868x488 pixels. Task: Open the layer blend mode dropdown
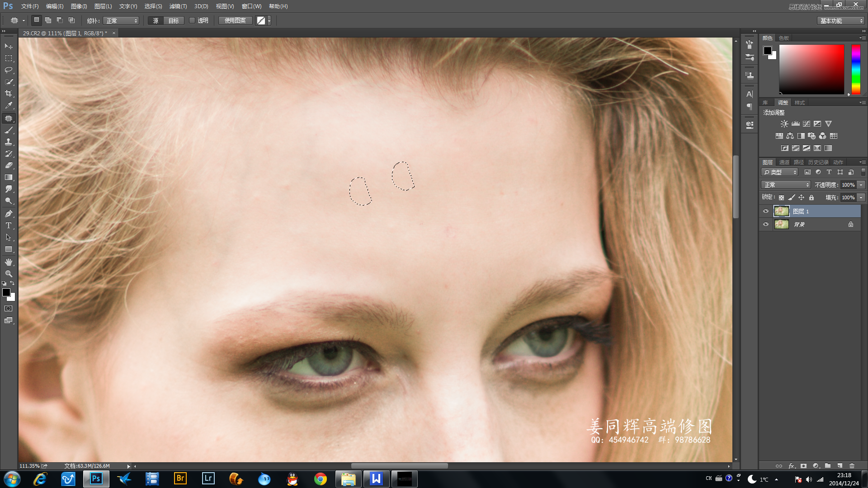click(x=786, y=185)
